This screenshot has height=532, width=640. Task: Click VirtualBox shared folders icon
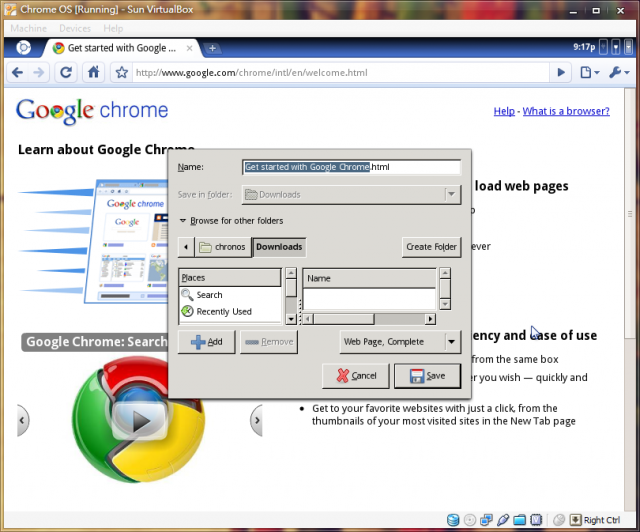(x=519, y=520)
